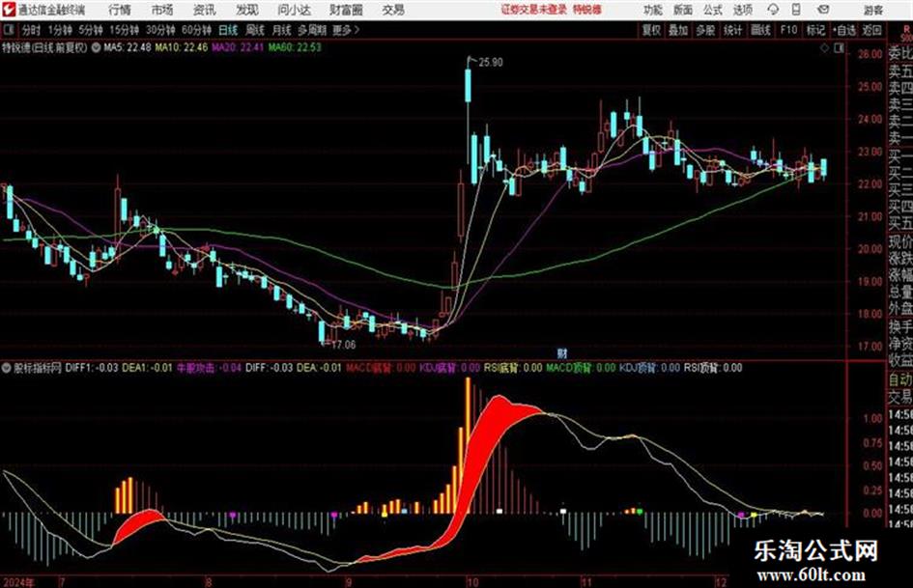Open the 公式 menu
This screenshot has height=588, width=913.
pyautogui.click(x=713, y=10)
